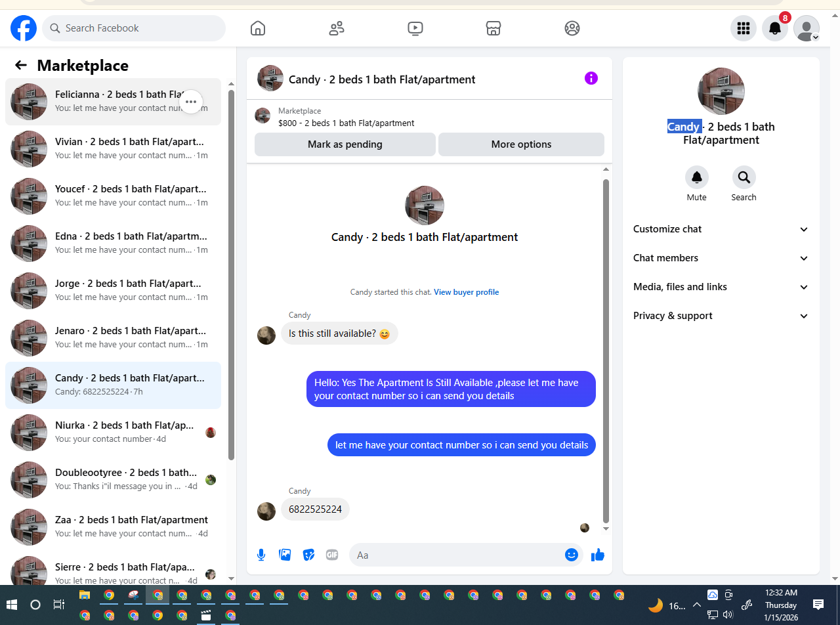The height and width of the screenshot is (625, 840).
Task: Click the 'Is this still available?' message
Action: tap(339, 334)
